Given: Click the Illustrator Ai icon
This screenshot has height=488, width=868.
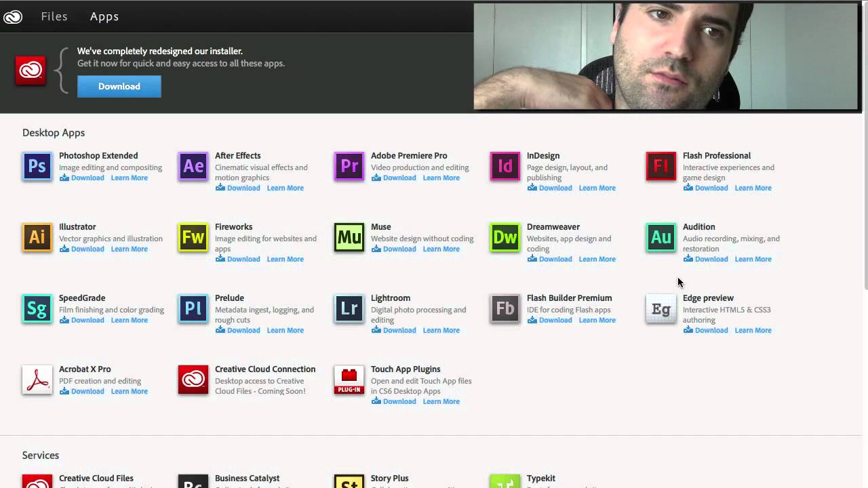Looking at the screenshot, I should click(37, 237).
